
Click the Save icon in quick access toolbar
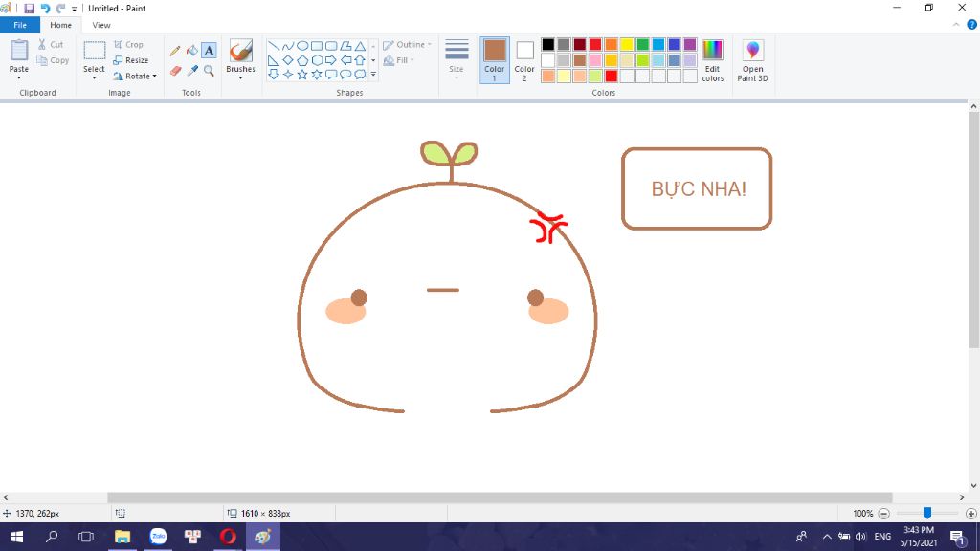(x=29, y=8)
